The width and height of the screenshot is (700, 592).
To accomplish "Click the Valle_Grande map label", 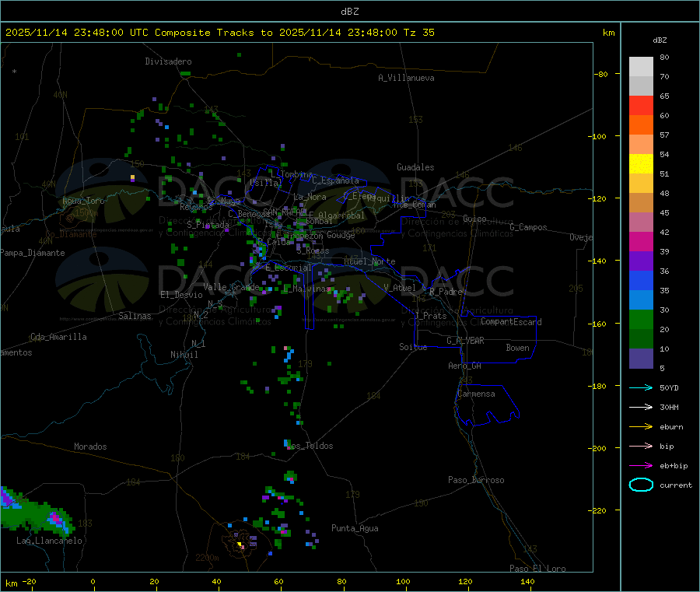I will pyautogui.click(x=231, y=286).
